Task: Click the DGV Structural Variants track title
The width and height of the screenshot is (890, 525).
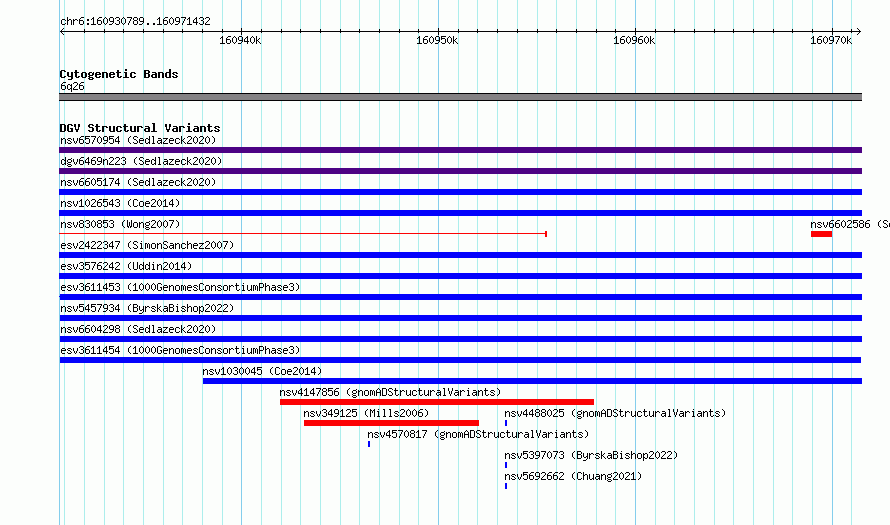Action: 140,128
